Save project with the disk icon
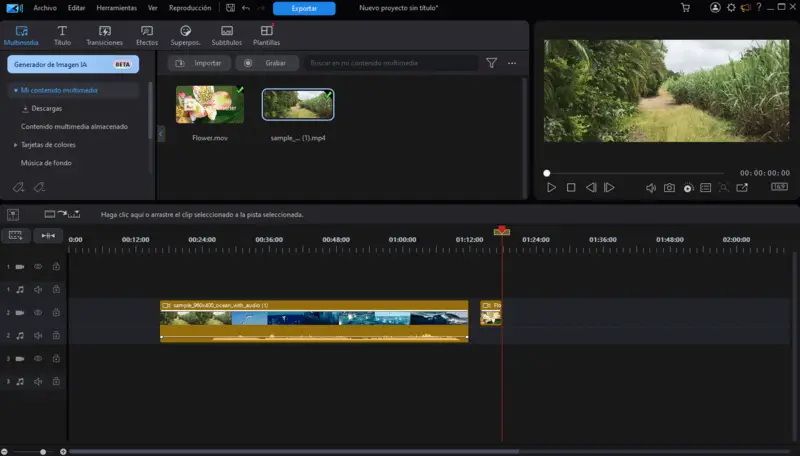The image size is (800, 456). click(231, 8)
